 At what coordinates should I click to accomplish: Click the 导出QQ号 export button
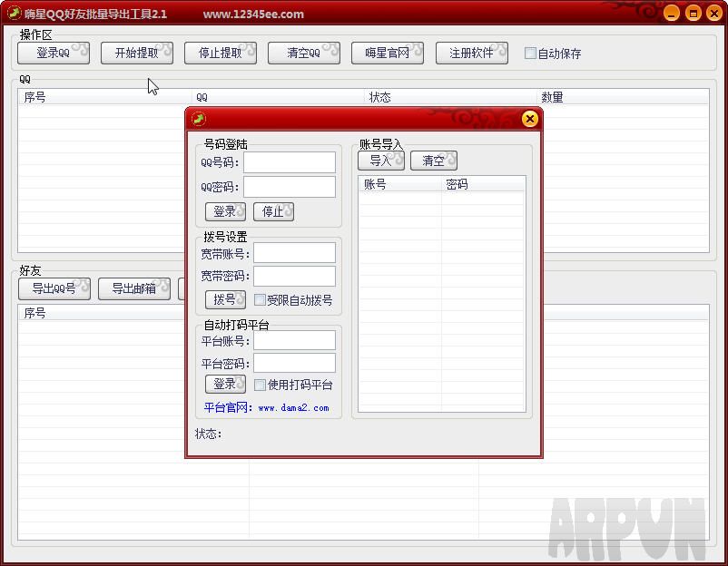pos(54,288)
